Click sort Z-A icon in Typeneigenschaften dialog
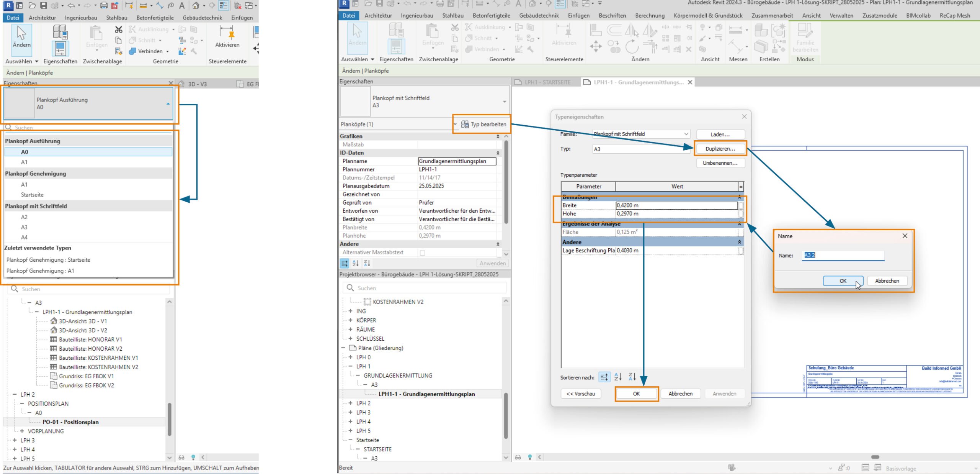980x474 pixels. pos(632,377)
